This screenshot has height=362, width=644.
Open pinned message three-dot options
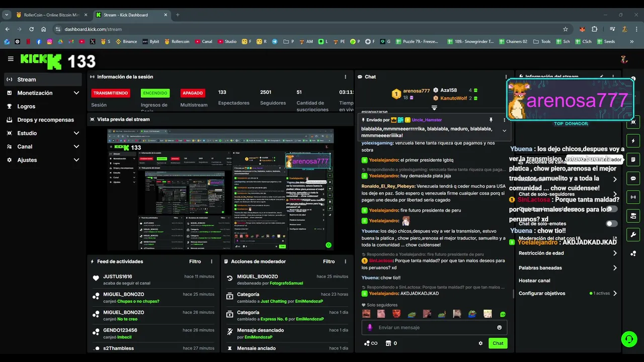pyautogui.click(x=504, y=120)
